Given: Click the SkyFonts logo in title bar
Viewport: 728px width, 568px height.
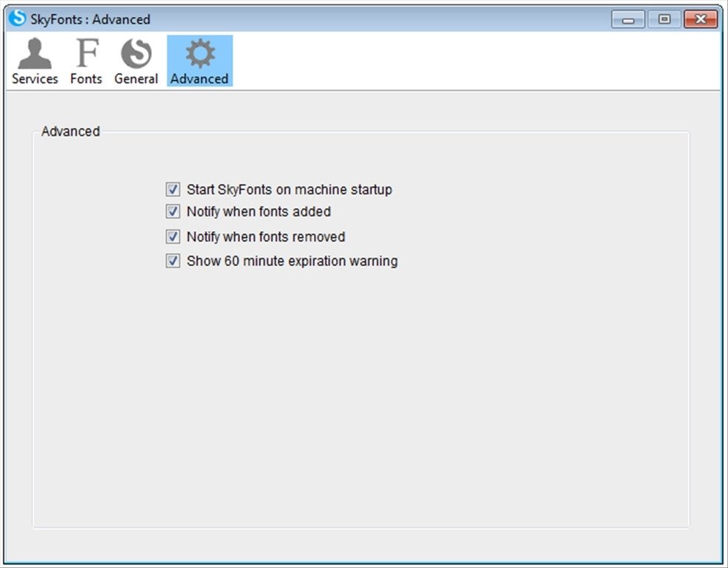Looking at the screenshot, I should 17,18.
